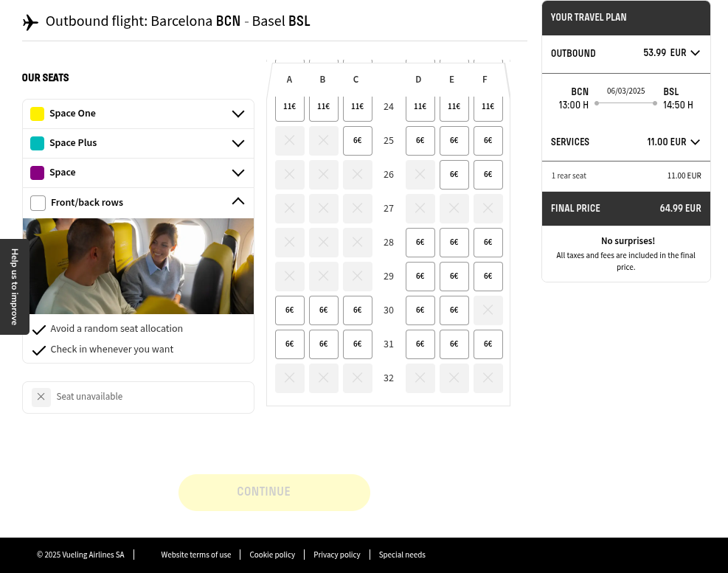This screenshot has width=728, height=573.
Task: Click unavailable X seat 26D
Action: pyautogui.click(x=420, y=175)
